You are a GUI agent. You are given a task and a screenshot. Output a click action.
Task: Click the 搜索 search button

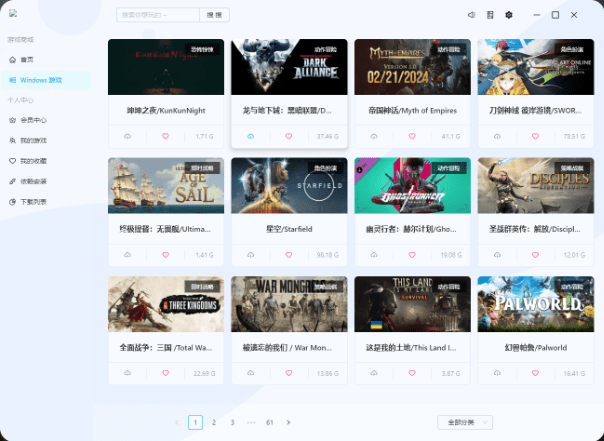215,15
